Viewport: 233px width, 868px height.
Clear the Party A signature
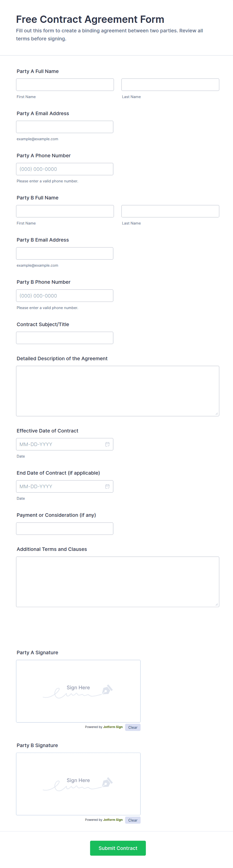[x=133, y=727]
